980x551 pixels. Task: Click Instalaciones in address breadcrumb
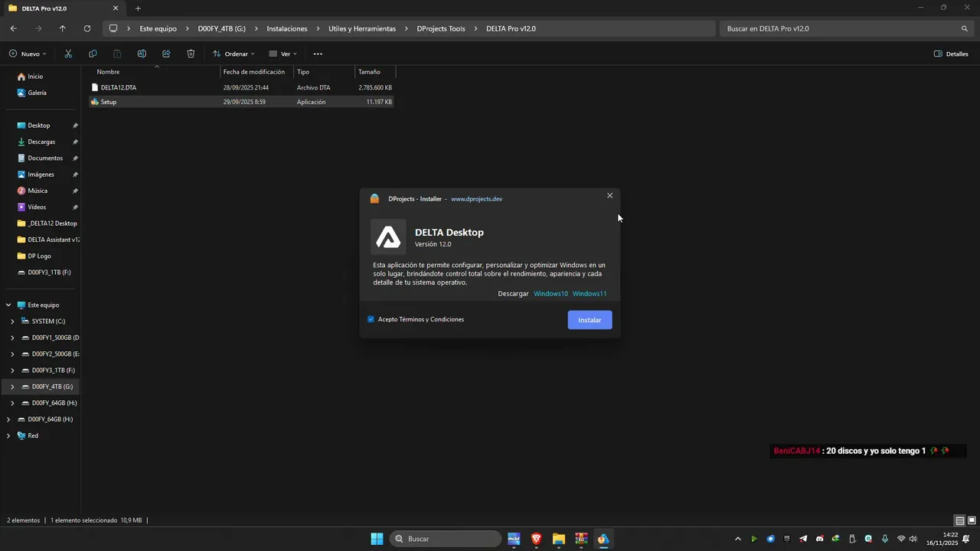tap(287, 28)
